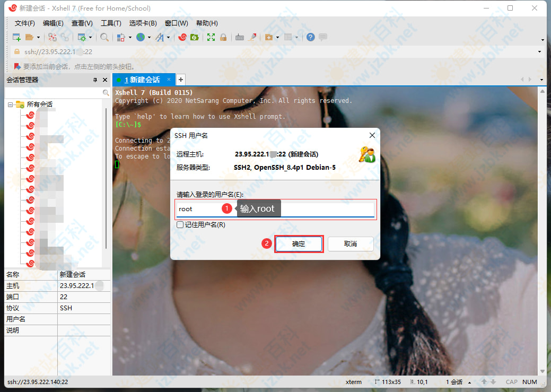551x392 pixels.
Task: Open the 查看(V) menu
Action: tap(82, 23)
